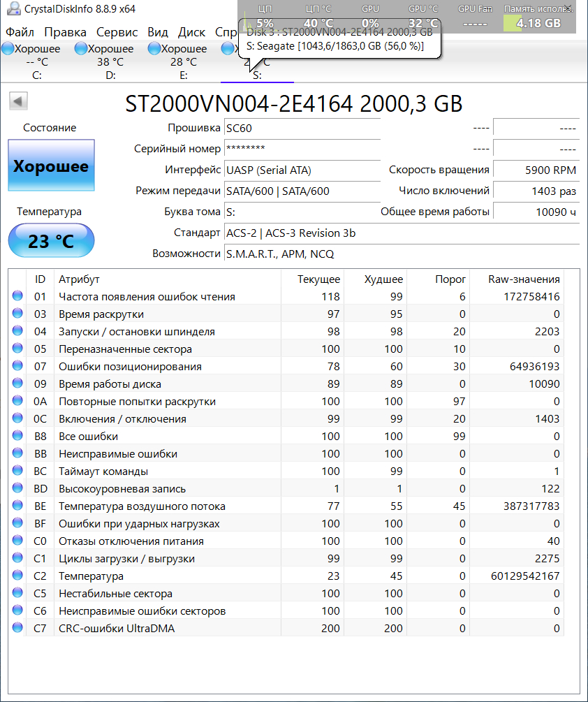Open the Правка menu
Image resolution: width=588 pixels, height=702 pixels.
(65, 32)
